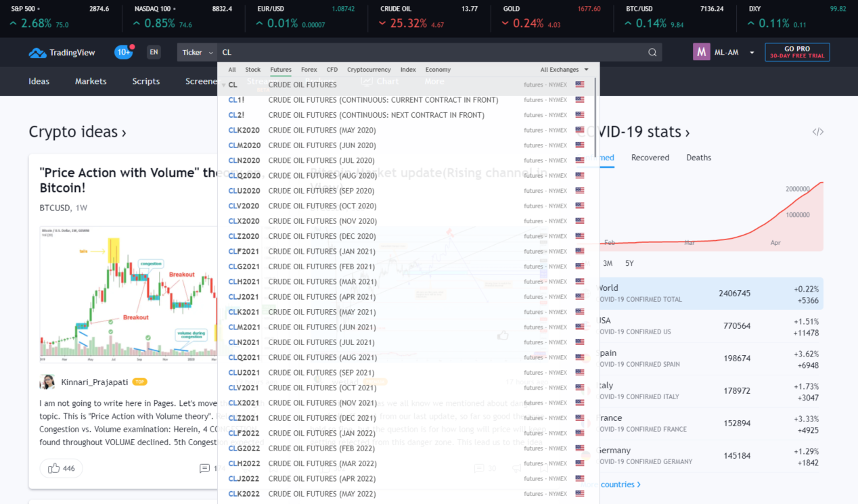Select CL1! continuous current contract
This screenshot has height=504, width=858.
[406, 100]
